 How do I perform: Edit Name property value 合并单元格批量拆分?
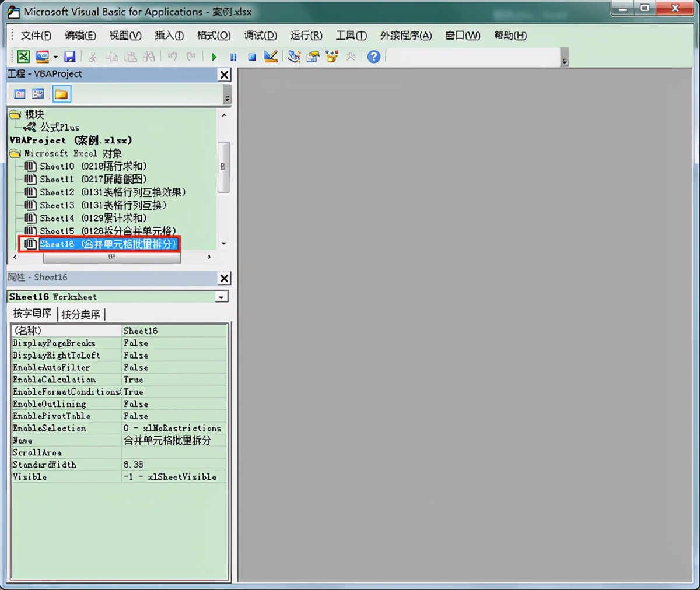pyautogui.click(x=174, y=440)
